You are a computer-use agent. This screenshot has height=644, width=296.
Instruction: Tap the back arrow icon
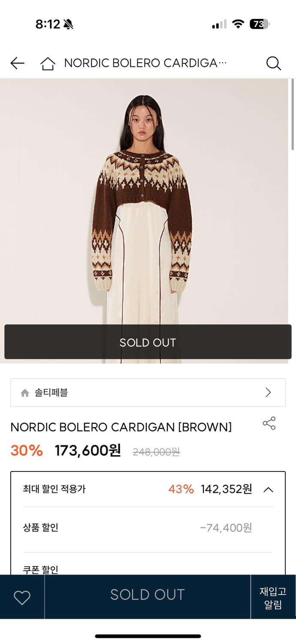[17, 64]
